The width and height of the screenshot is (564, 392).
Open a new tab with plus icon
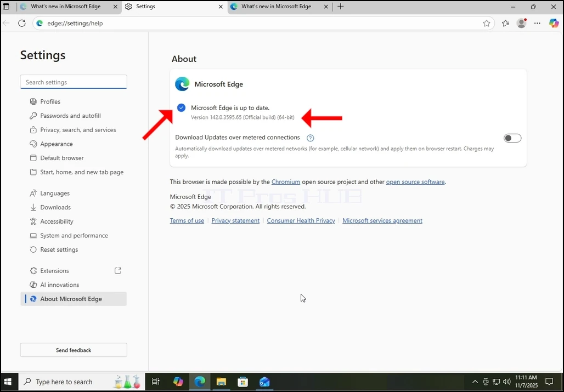coord(340,7)
